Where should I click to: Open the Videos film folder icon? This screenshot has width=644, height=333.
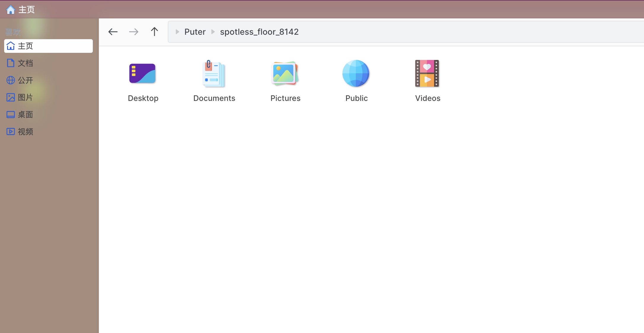[427, 73]
